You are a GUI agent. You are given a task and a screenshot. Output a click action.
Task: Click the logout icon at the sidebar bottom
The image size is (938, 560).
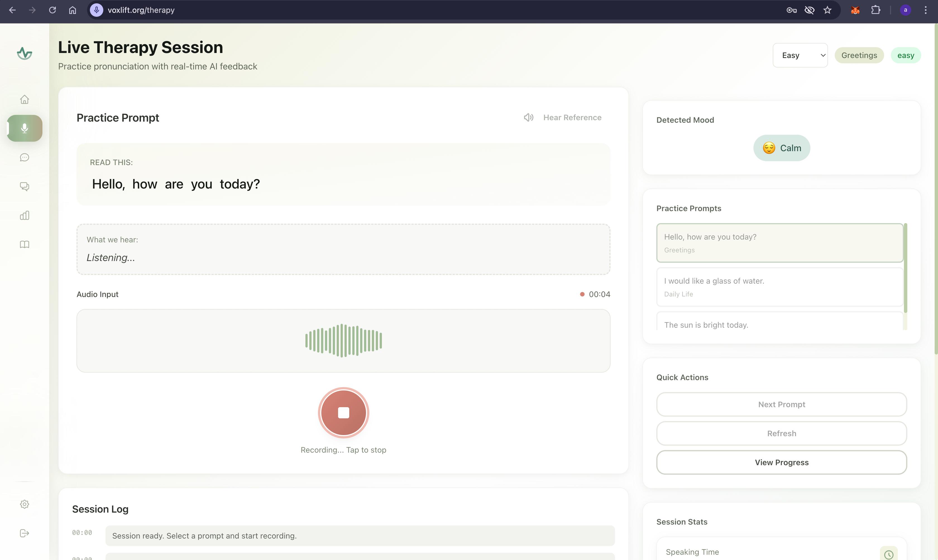25,533
